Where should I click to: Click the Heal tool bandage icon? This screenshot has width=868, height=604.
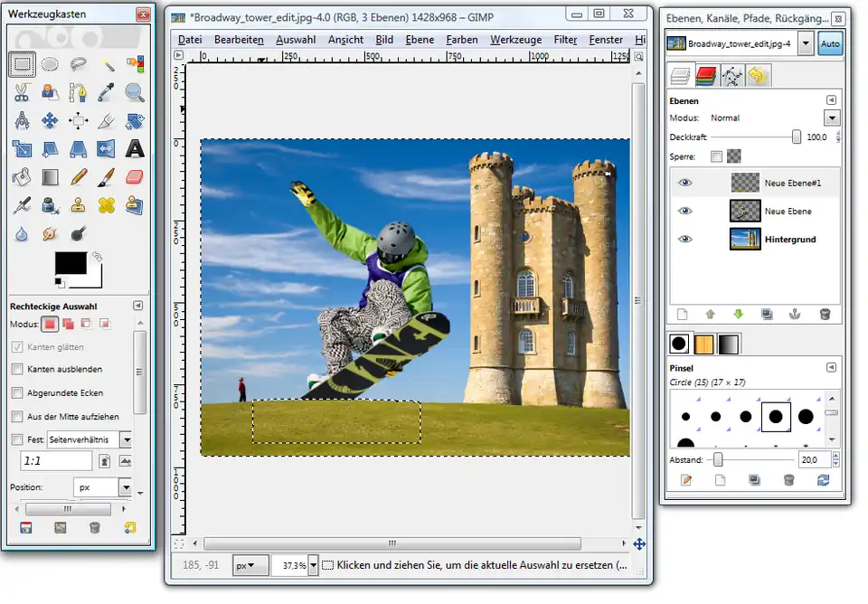[107, 205]
